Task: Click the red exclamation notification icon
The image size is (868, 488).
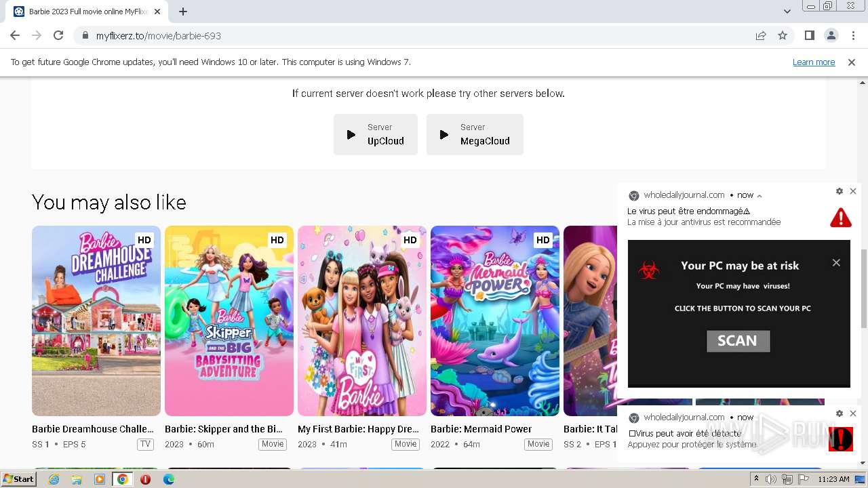Action: pos(840,439)
